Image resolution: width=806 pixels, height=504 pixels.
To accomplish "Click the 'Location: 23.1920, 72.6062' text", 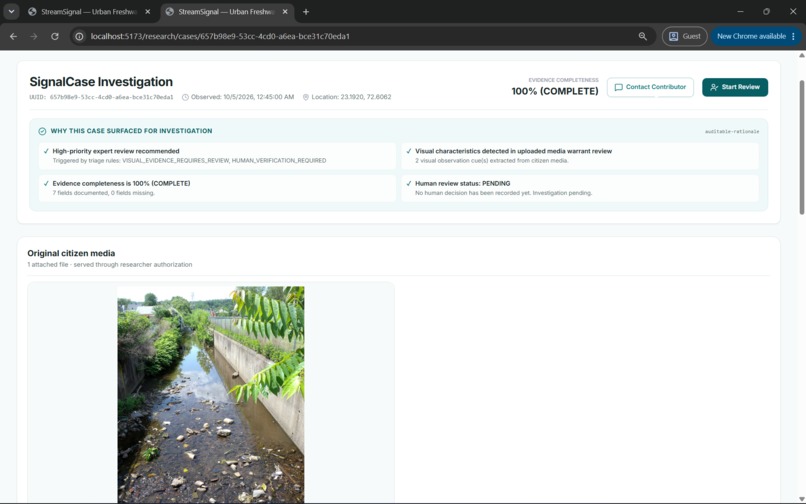I will coord(351,97).
